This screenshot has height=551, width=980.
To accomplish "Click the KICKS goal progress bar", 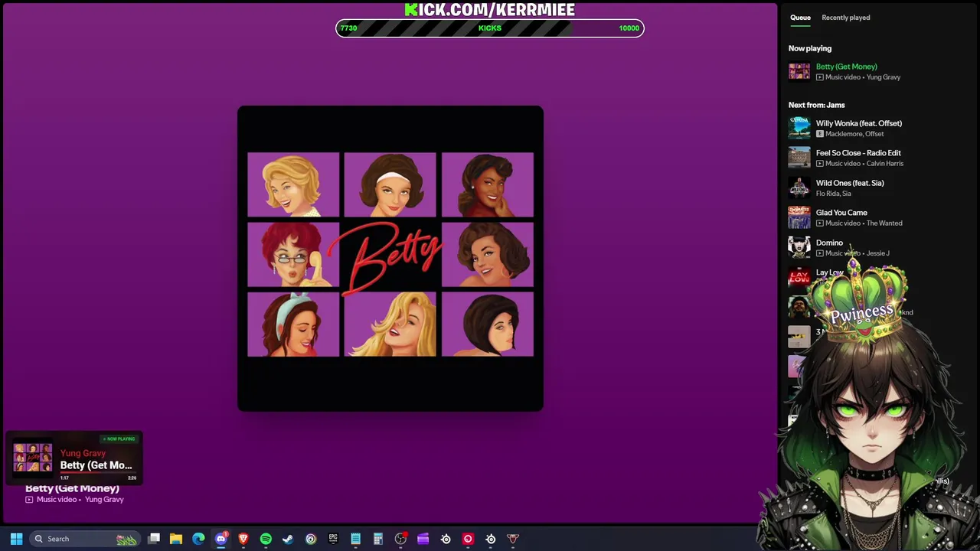I will [490, 28].
